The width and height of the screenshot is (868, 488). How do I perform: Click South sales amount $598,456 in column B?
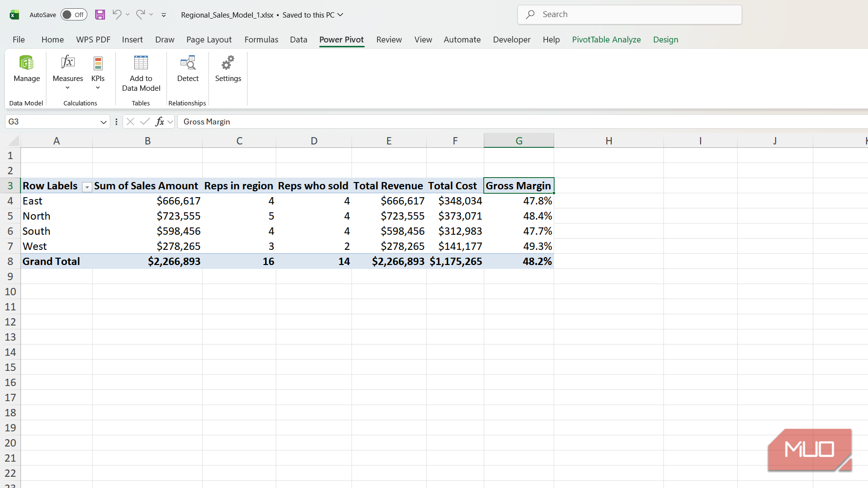click(x=147, y=231)
